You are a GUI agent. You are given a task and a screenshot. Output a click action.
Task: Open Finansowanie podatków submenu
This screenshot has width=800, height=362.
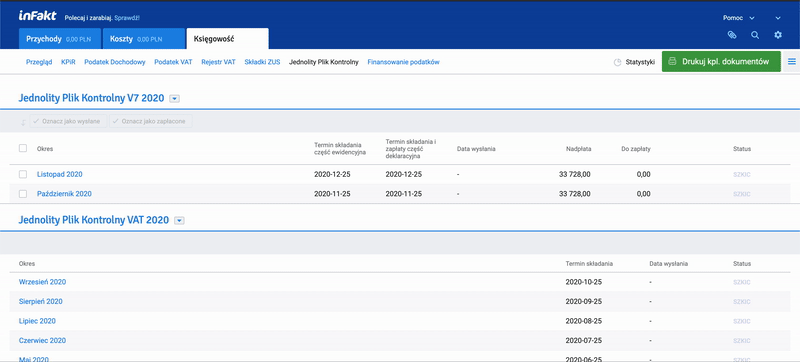coord(403,62)
